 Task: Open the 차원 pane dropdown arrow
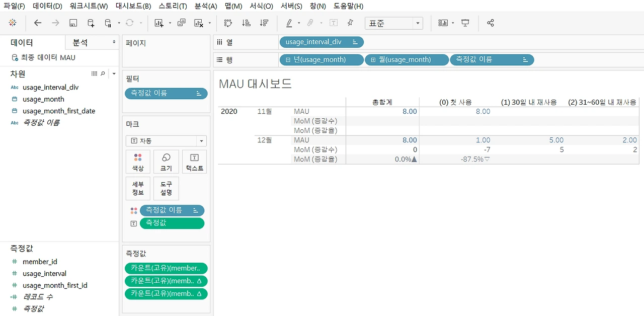pyautogui.click(x=114, y=74)
